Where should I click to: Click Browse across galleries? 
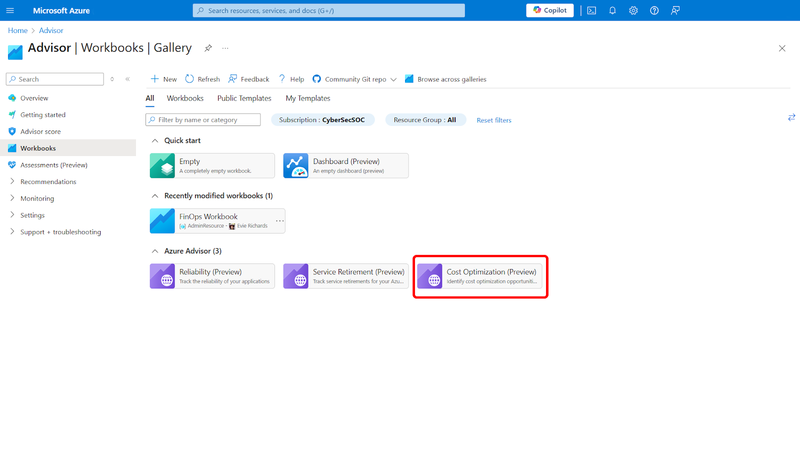[445, 79]
